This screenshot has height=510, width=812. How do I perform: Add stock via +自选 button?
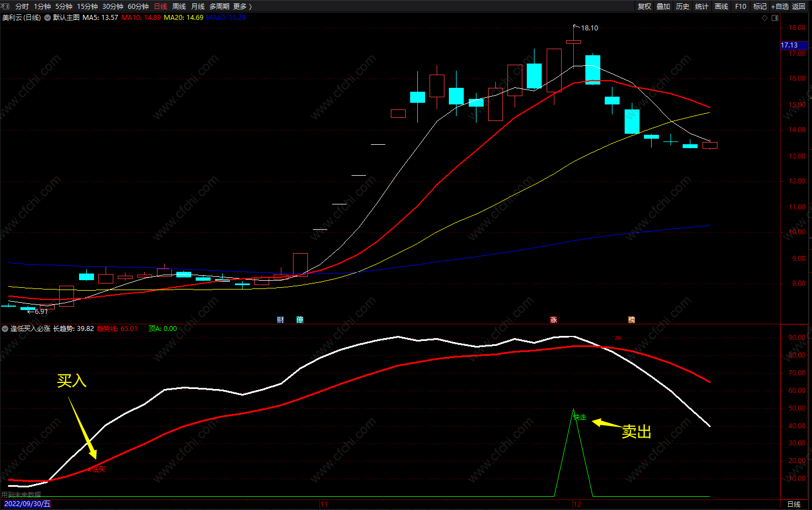pos(780,7)
